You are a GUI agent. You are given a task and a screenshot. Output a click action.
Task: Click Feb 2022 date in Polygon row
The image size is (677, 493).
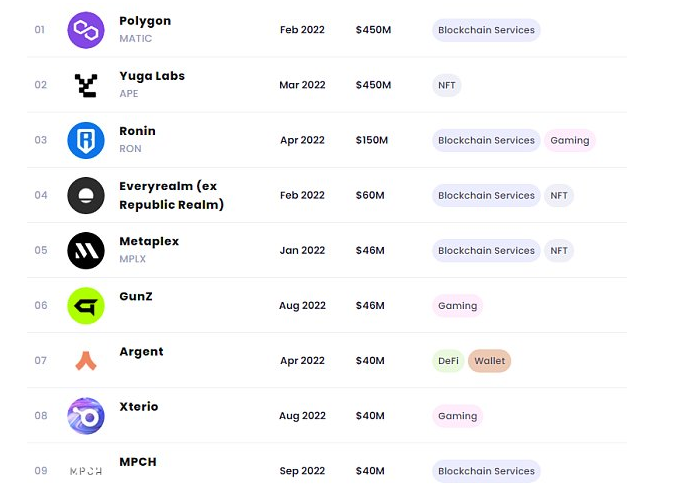(x=302, y=30)
